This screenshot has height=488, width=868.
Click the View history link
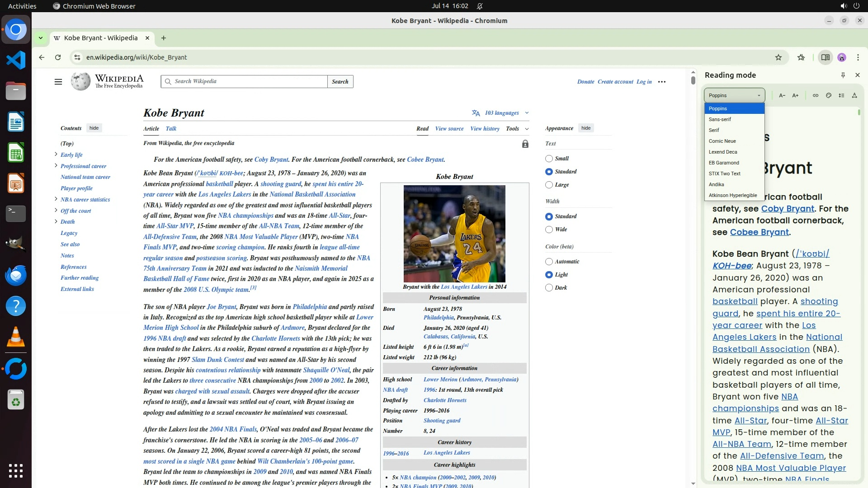coord(485,129)
